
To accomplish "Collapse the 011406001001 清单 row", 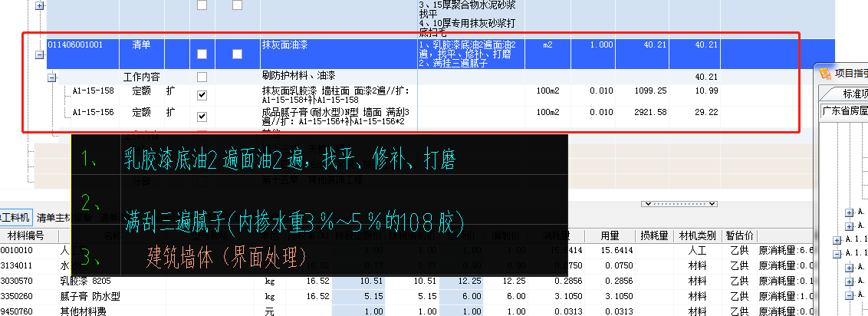I will pos(39,54).
